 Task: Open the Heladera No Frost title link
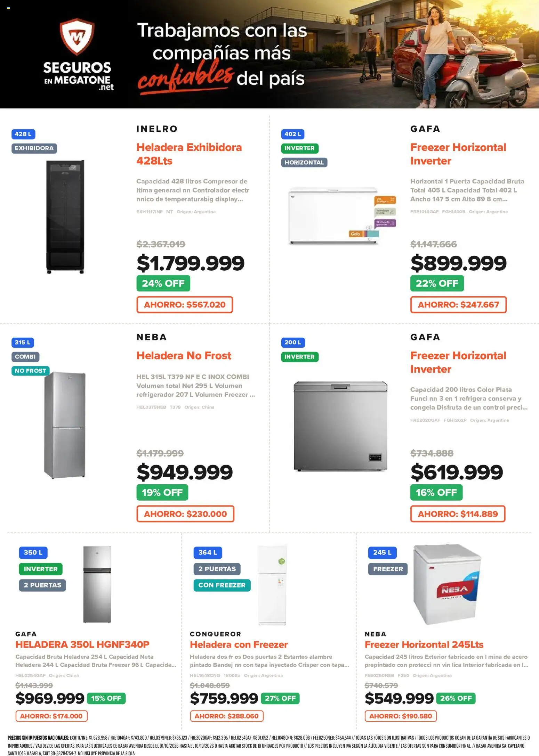click(x=184, y=355)
